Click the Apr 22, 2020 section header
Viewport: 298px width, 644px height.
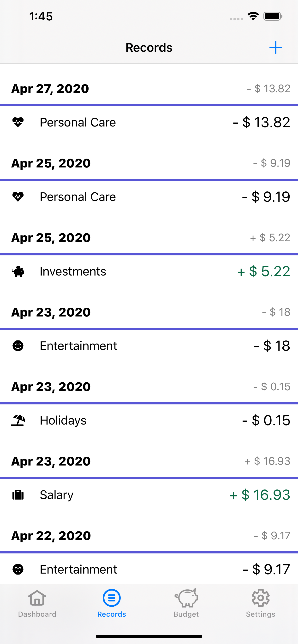tap(51, 536)
